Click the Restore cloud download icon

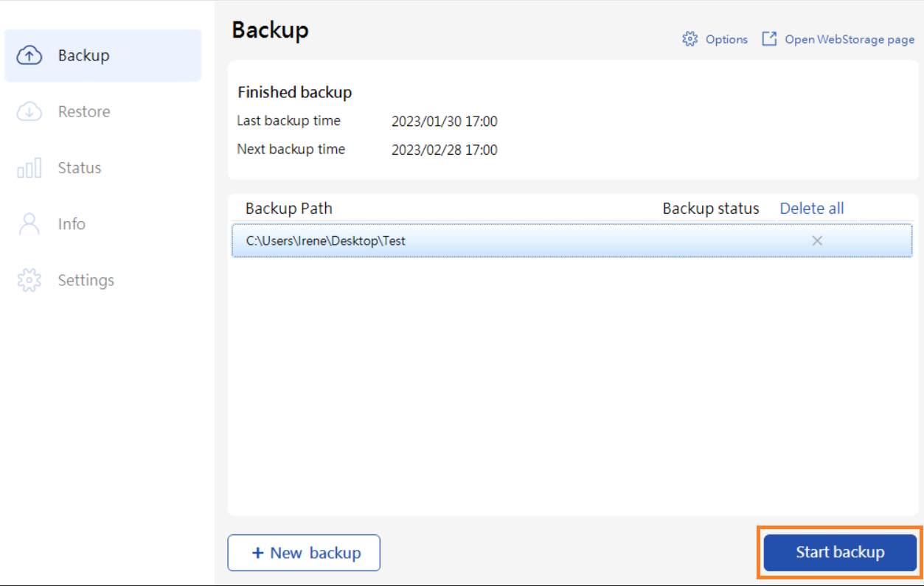[x=29, y=111]
